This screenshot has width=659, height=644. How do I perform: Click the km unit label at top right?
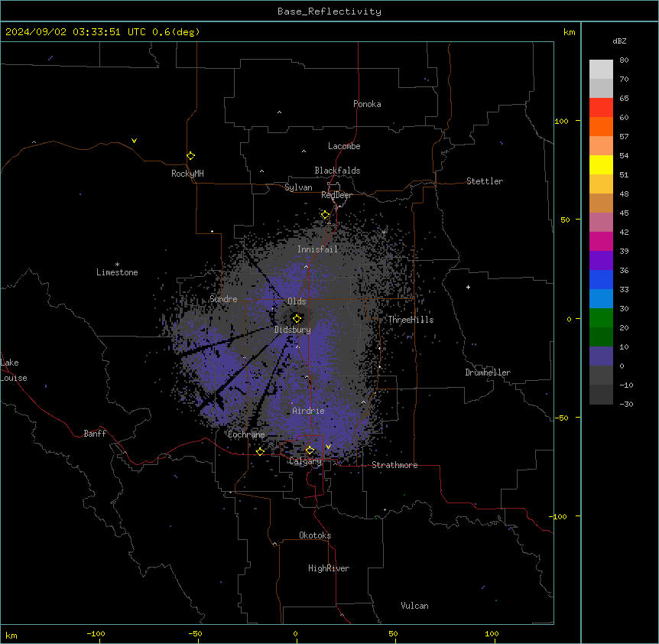click(570, 32)
